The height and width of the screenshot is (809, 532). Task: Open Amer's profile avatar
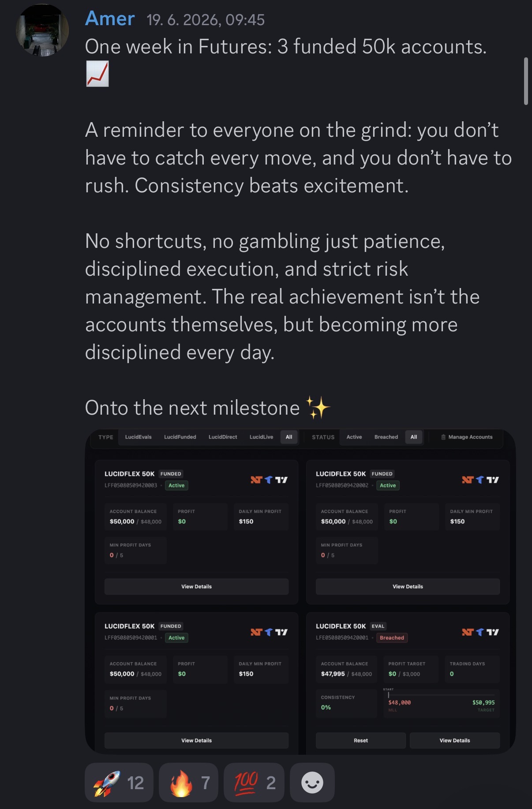(42, 30)
